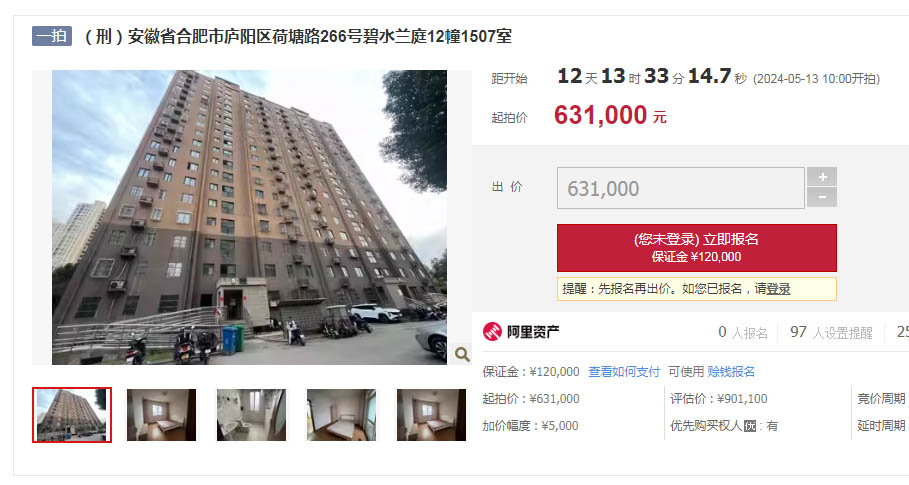The width and height of the screenshot is (909, 485).
Task: Open the bathroom photo thumbnail
Action: [x=251, y=415]
